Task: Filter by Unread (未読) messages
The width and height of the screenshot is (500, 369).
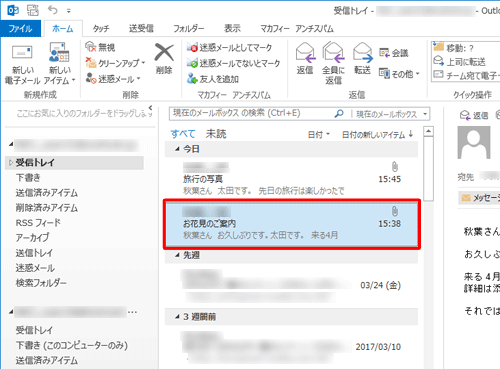Action: tap(216, 134)
